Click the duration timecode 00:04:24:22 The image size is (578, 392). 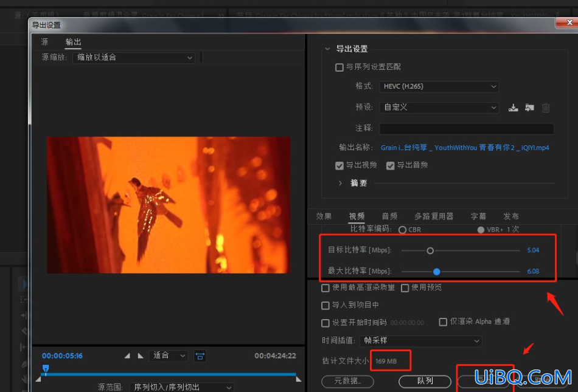pos(275,356)
